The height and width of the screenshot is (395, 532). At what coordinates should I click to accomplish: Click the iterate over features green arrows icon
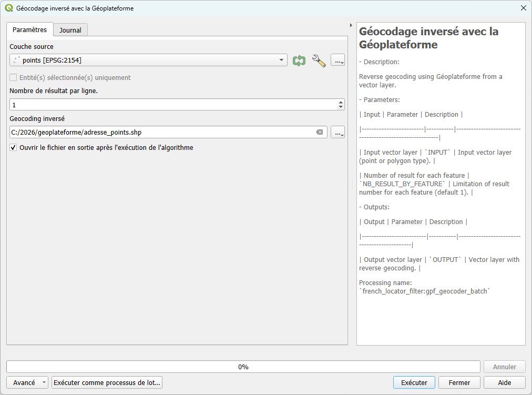[x=299, y=60]
